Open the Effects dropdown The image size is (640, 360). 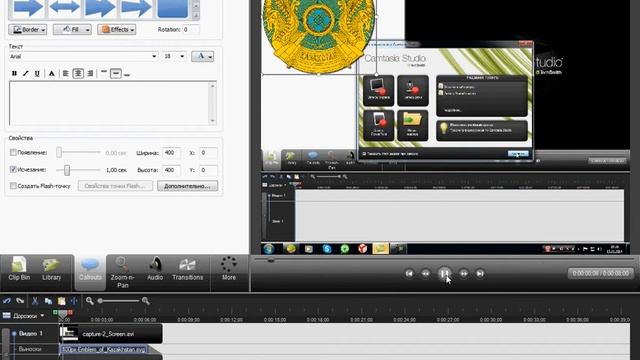117,29
